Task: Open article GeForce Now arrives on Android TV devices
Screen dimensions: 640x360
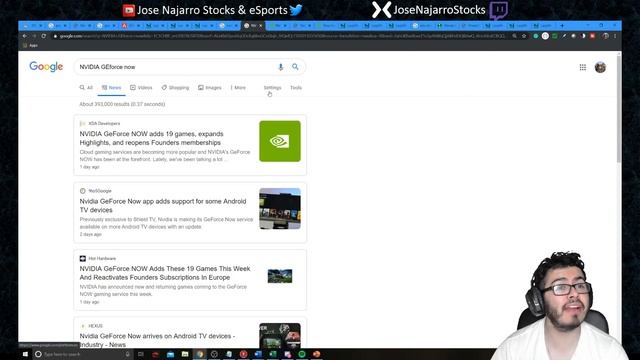Action: coord(157,340)
